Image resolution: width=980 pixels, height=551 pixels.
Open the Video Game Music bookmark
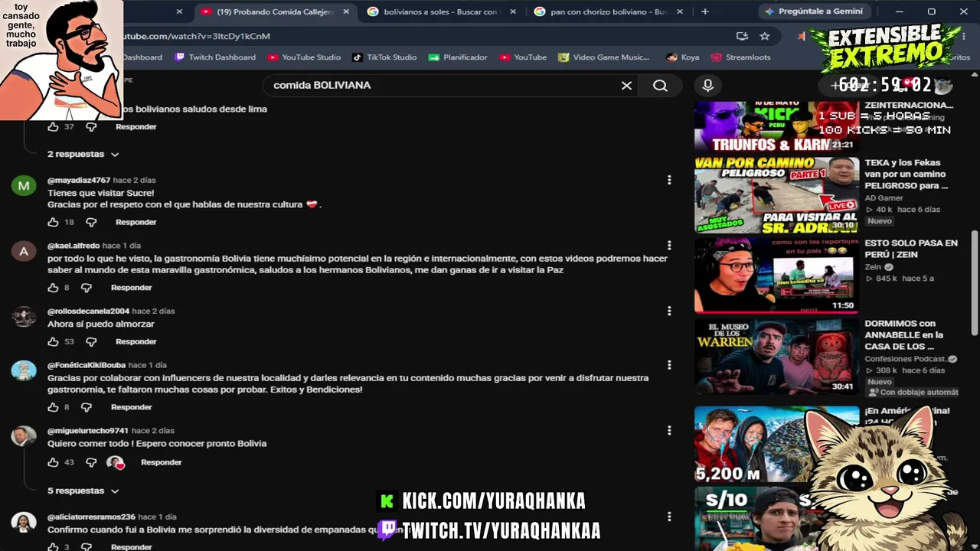(x=603, y=57)
